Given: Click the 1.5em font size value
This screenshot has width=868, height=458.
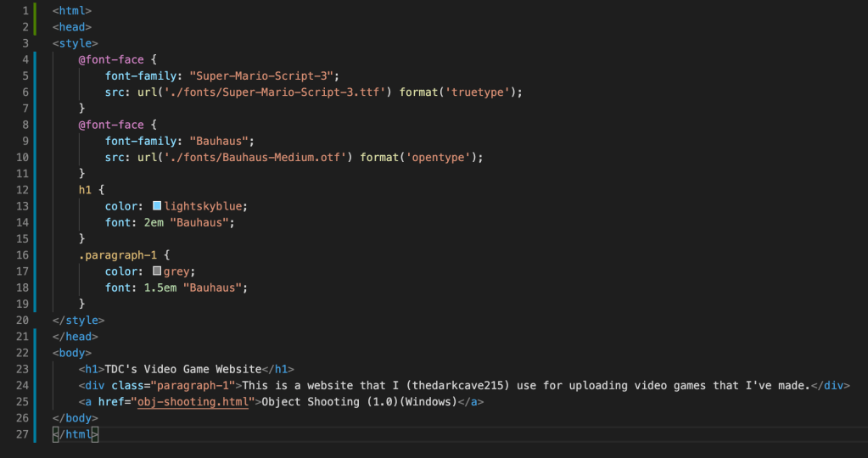Looking at the screenshot, I should click(157, 288).
